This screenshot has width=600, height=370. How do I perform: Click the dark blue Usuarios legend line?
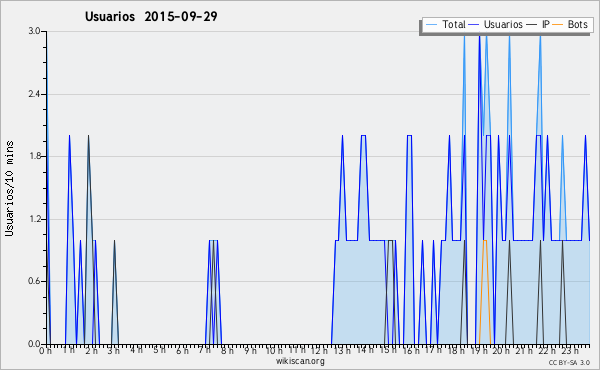474,25
